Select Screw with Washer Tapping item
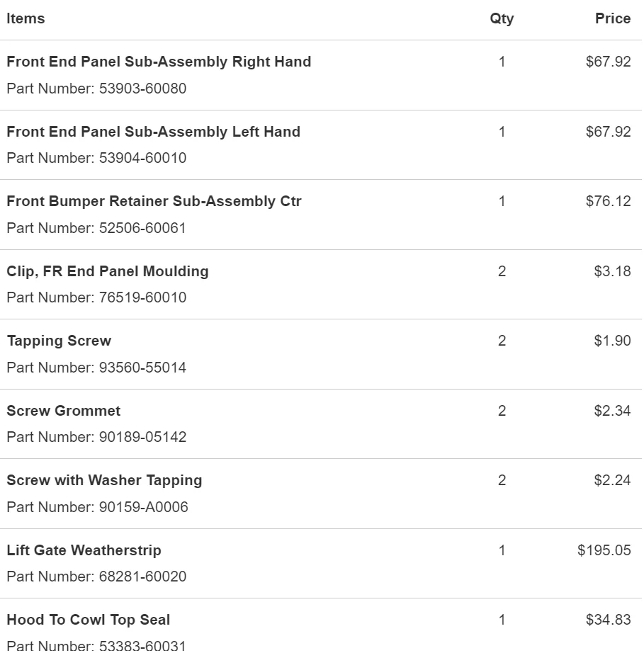Image resolution: width=644 pixels, height=653 pixels. coord(104,481)
